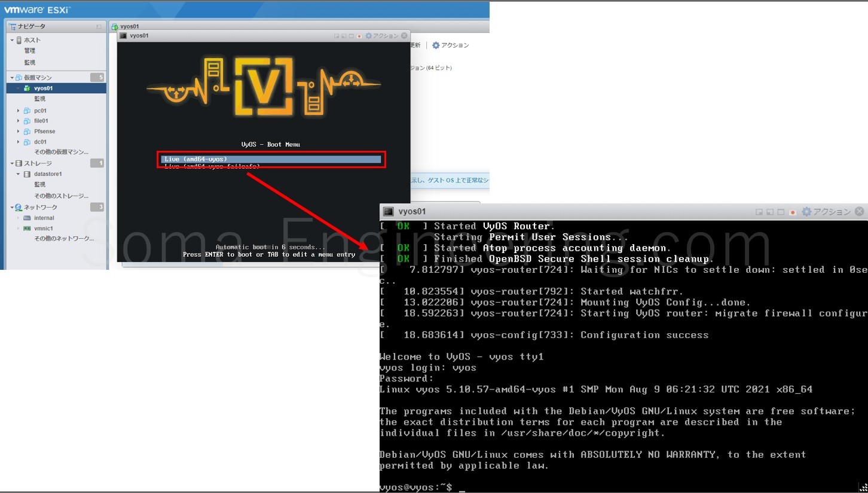This screenshot has width=868, height=493.
Task: Select file01 in the navigator
Action: [x=41, y=121]
